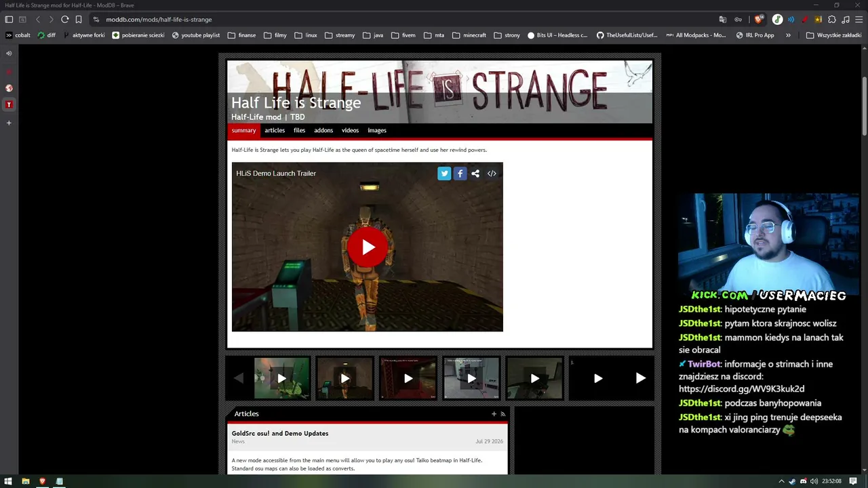
Task: Switch to the addons tab
Action: (323, 131)
